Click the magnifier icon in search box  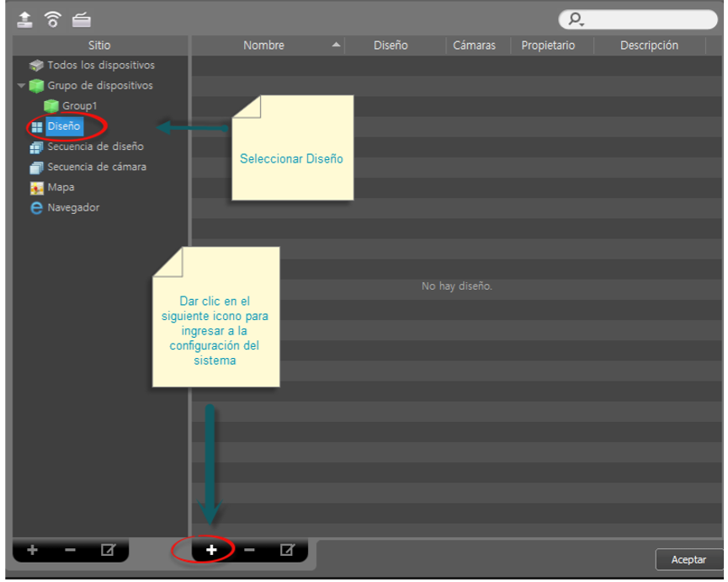(575, 19)
